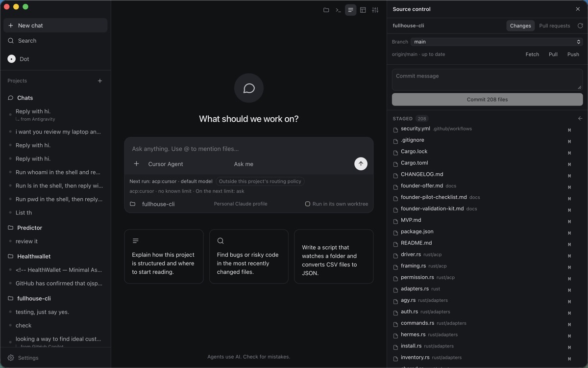Collapse the fullhouse-cli project in sidebar

pyautogui.click(x=34, y=298)
